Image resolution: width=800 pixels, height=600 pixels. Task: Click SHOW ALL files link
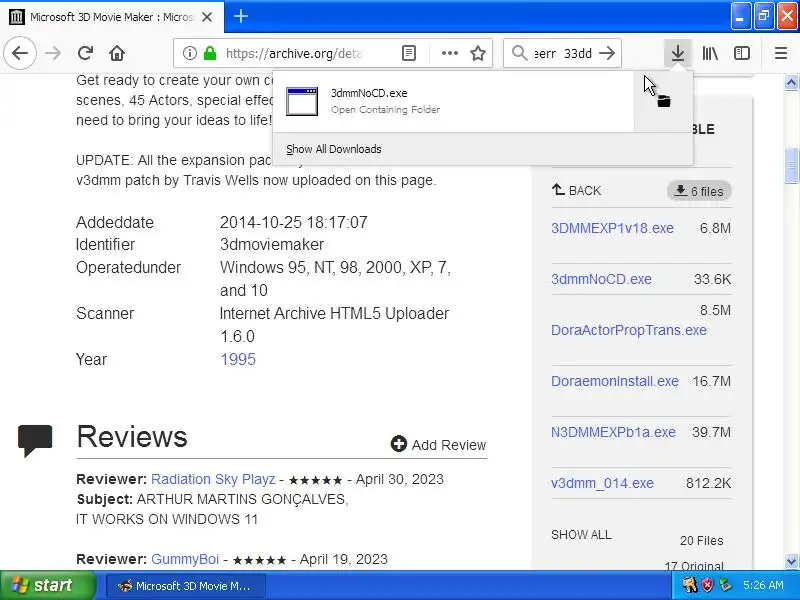tap(581, 535)
